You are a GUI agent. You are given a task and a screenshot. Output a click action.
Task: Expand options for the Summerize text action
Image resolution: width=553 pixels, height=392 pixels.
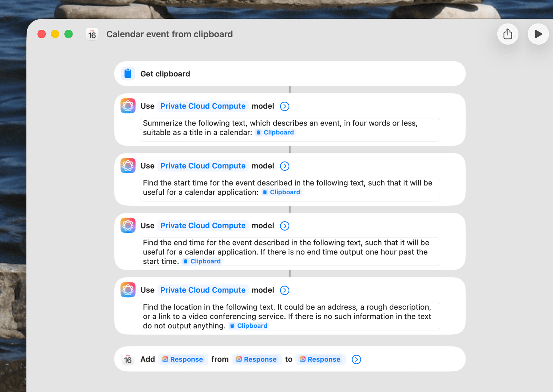(x=284, y=106)
